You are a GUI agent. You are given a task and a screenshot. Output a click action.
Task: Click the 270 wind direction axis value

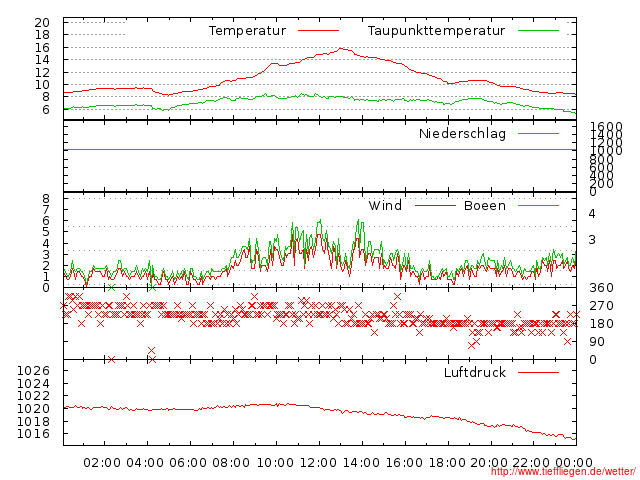click(601, 306)
